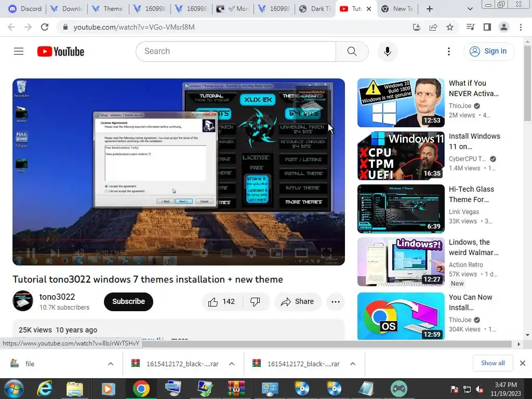Share this video
Image resolution: width=532 pixels, height=399 pixels.
coord(297,302)
